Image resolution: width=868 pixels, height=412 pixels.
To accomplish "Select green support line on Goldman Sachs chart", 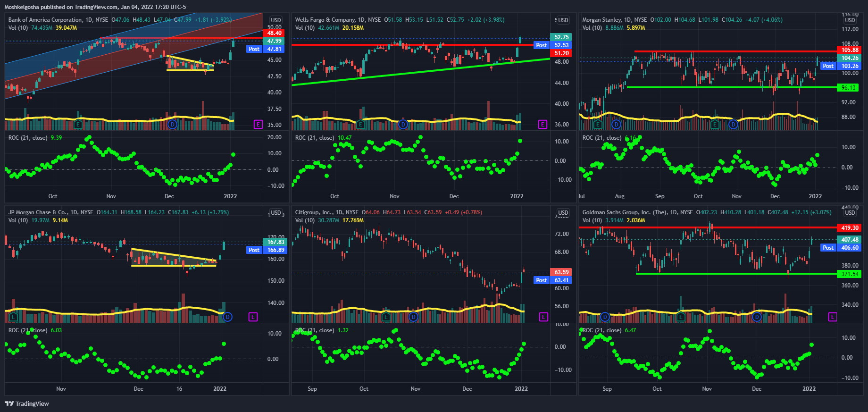I will coord(736,274).
